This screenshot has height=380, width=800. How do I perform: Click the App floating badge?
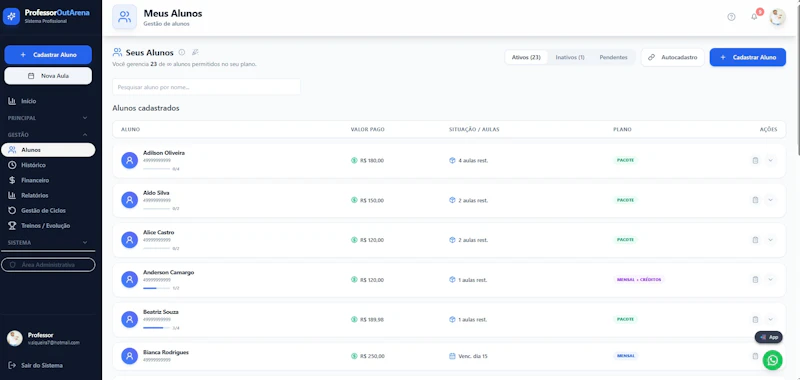click(x=768, y=337)
